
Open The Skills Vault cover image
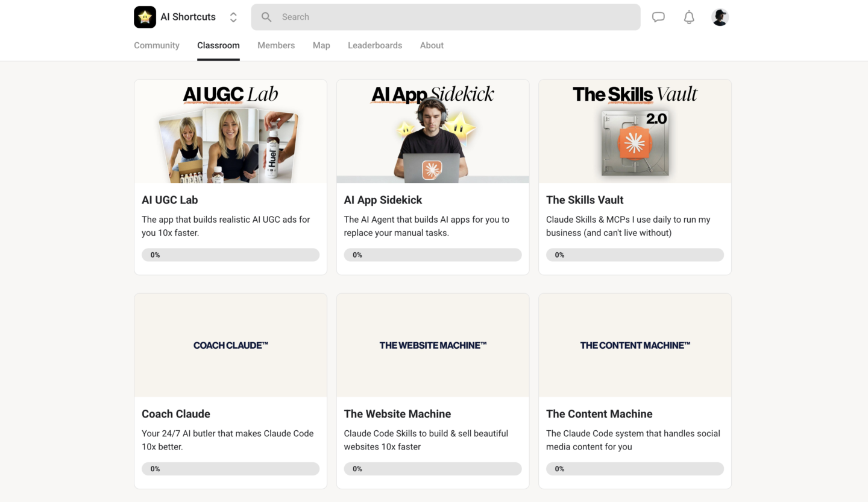(x=635, y=132)
